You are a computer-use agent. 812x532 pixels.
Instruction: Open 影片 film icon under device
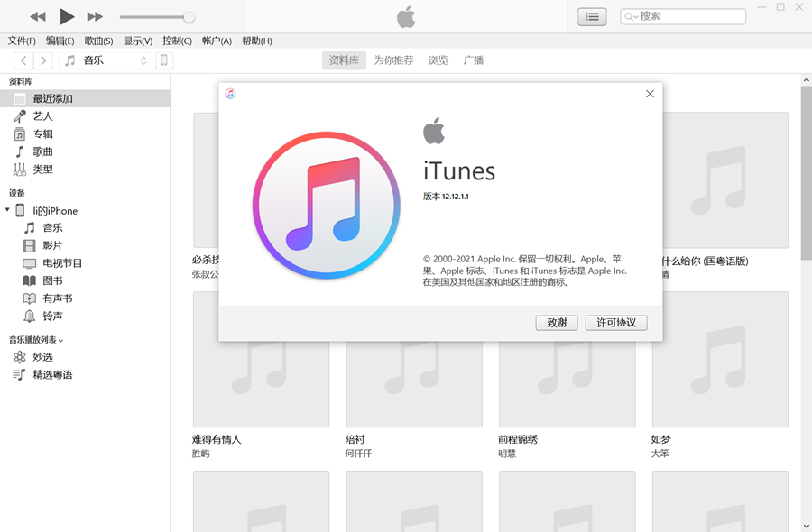coord(30,245)
